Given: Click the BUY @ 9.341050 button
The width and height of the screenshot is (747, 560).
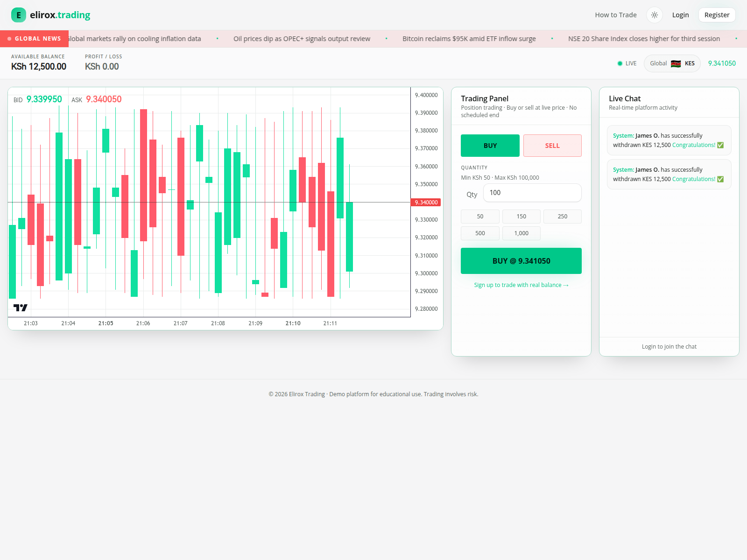Looking at the screenshot, I should click(x=521, y=261).
